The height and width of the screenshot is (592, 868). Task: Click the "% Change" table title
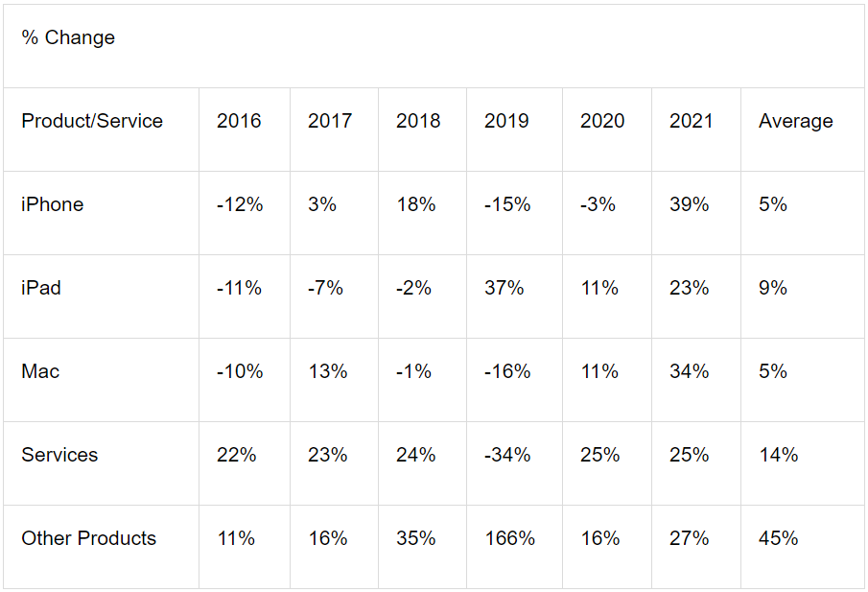[68, 38]
